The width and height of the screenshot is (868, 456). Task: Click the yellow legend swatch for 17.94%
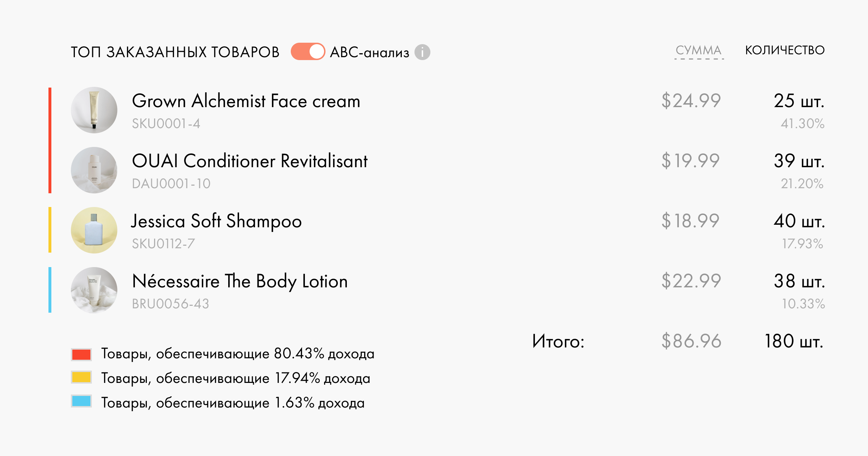point(81,377)
